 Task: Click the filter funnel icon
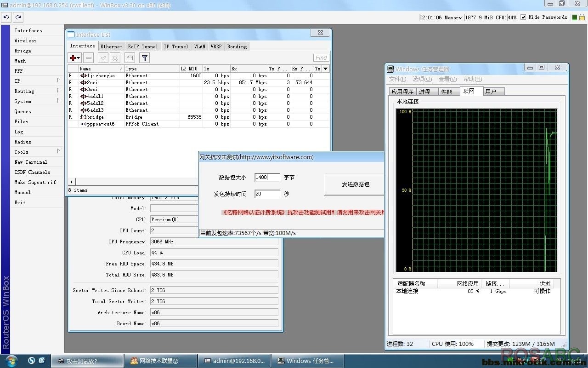144,58
